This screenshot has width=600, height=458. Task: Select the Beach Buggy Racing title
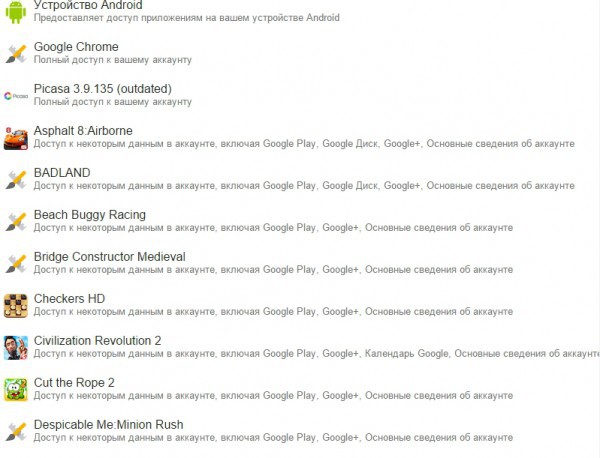click(x=90, y=215)
